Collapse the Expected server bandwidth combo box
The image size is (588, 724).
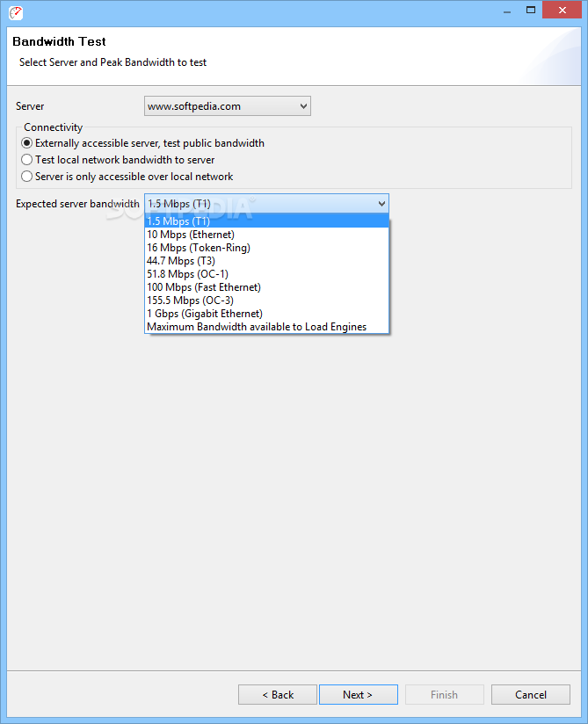coord(266,204)
